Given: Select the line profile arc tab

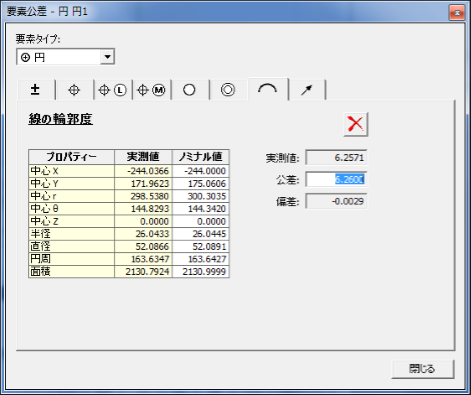Looking at the screenshot, I should (x=268, y=89).
